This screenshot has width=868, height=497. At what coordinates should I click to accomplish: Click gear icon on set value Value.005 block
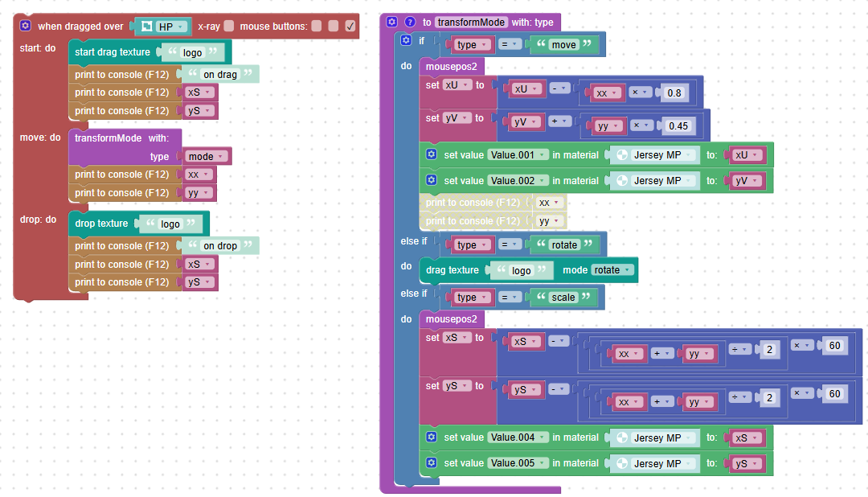[x=432, y=462]
